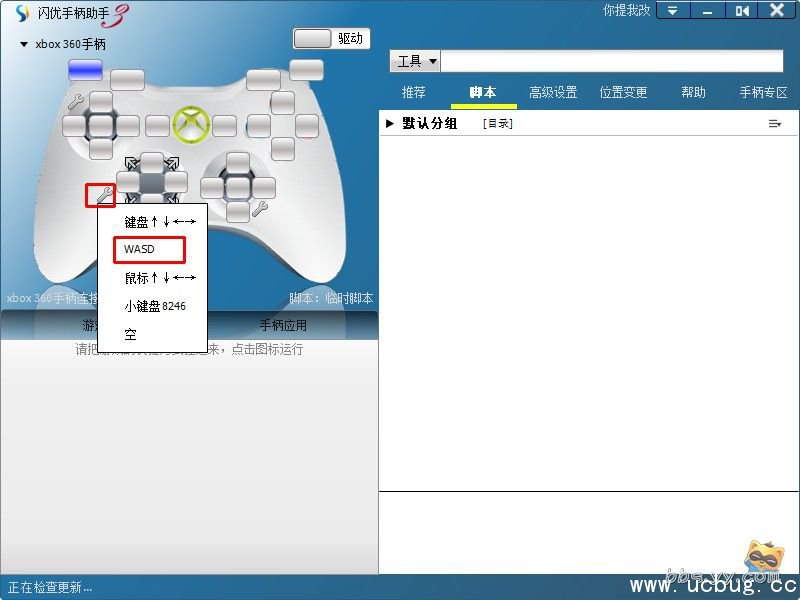The height and width of the screenshot is (600, 800).
Task: Expand the 默认分组 group
Action: tap(390, 123)
